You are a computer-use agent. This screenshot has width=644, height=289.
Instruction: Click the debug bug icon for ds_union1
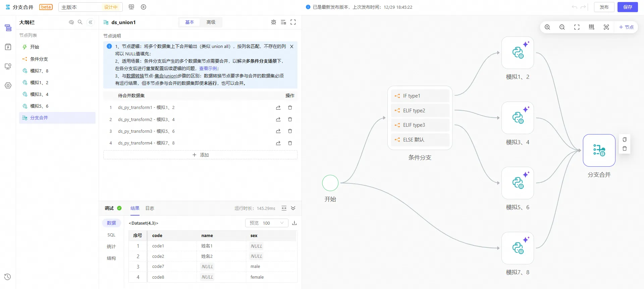tap(273, 22)
